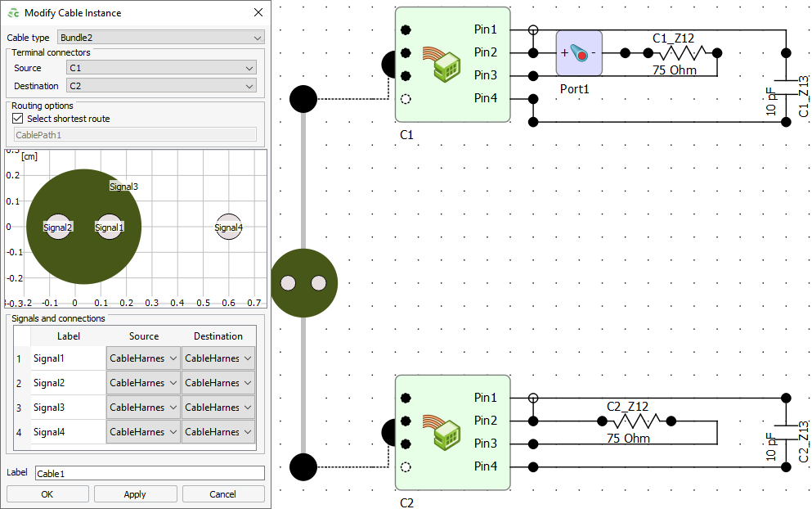Click the Port1 probe icon
The height and width of the screenshot is (509, 812).
click(x=579, y=53)
